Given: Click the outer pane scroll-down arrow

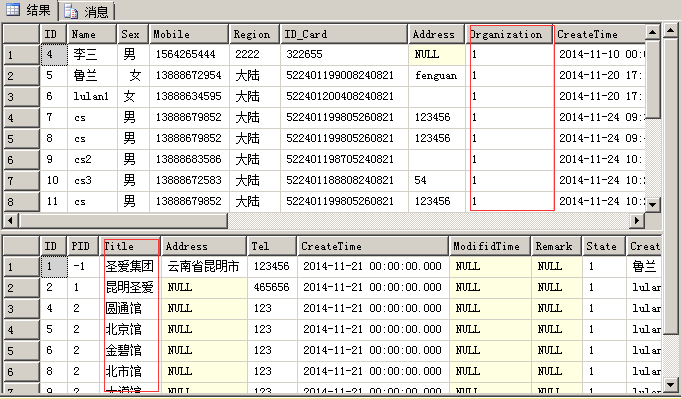Looking at the screenshot, I should coord(671,384).
